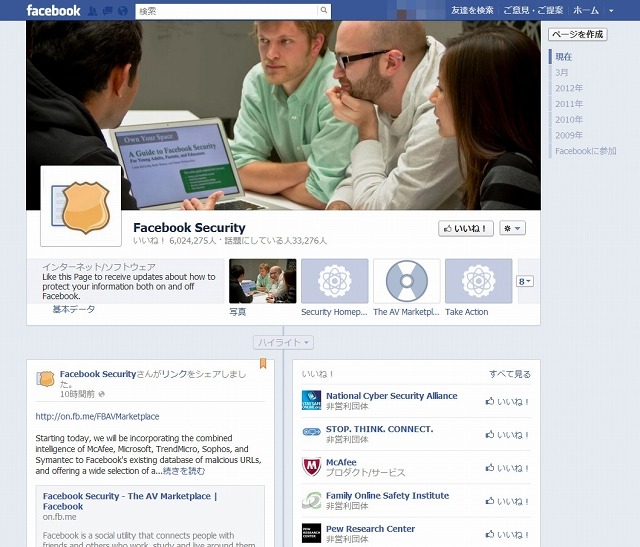Click the Facebook Security page title
640x547 pixels.
[189, 227]
